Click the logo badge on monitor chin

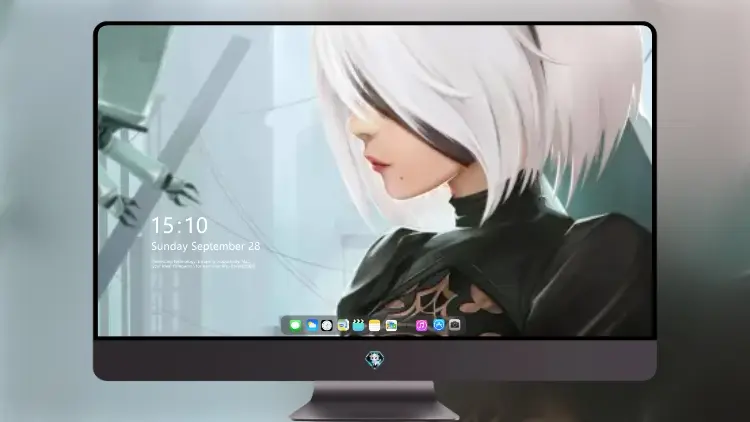pyautogui.click(x=375, y=360)
